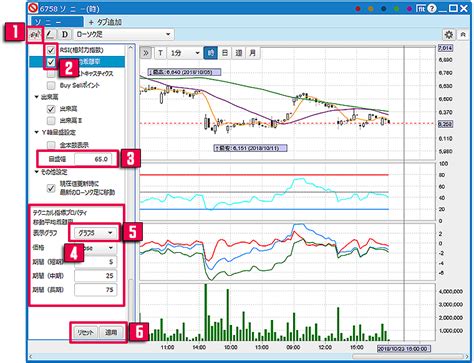Image resolution: width=474 pixels, height=363 pixels.
Task: Click the 期間(短期) field showing 5
Action: (95, 262)
